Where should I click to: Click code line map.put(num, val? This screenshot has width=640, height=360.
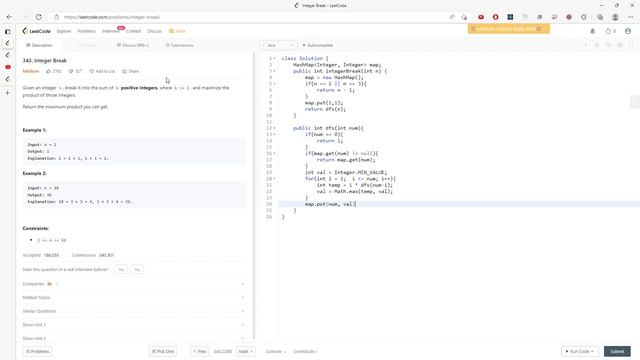[x=330, y=204]
